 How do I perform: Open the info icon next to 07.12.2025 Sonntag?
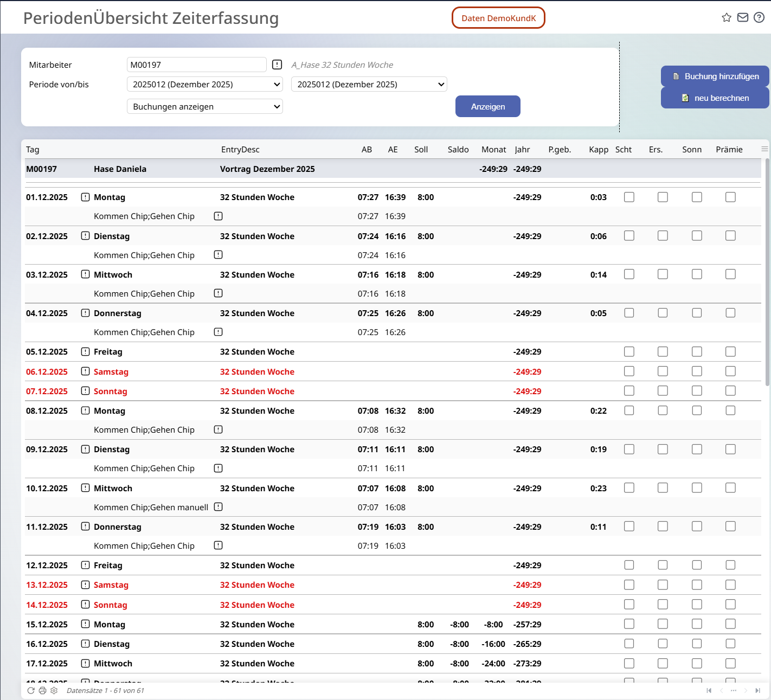(85, 390)
